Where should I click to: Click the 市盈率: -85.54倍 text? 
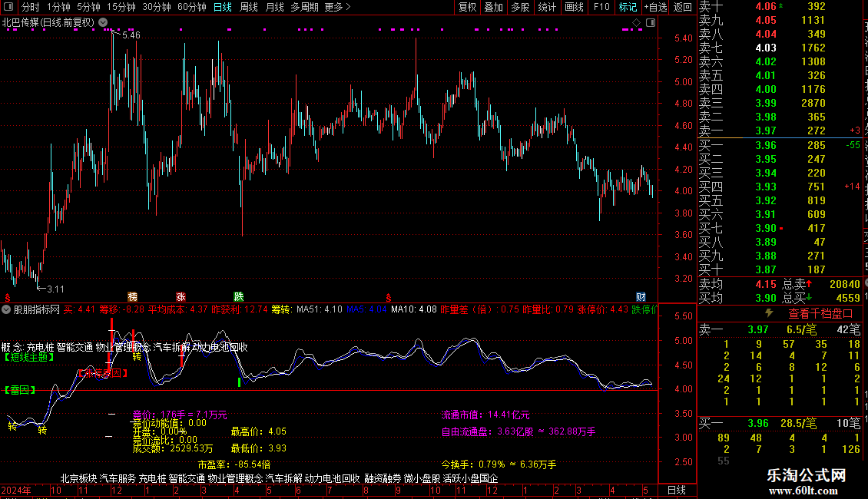pyautogui.click(x=234, y=464)
